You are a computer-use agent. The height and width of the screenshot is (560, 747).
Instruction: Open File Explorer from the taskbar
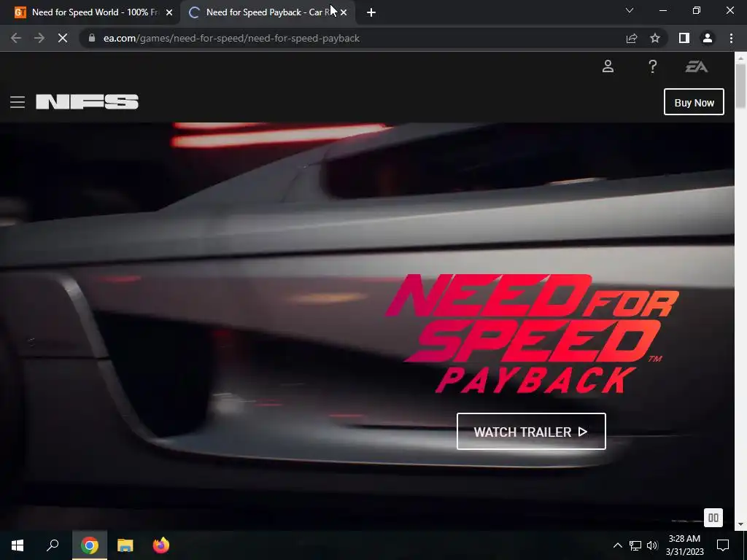(125, 545)
